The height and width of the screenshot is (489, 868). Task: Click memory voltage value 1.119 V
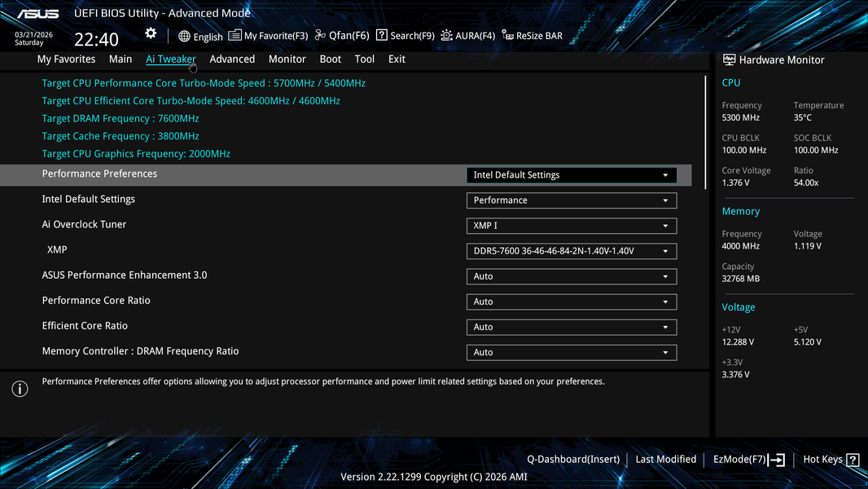(808, 246)
